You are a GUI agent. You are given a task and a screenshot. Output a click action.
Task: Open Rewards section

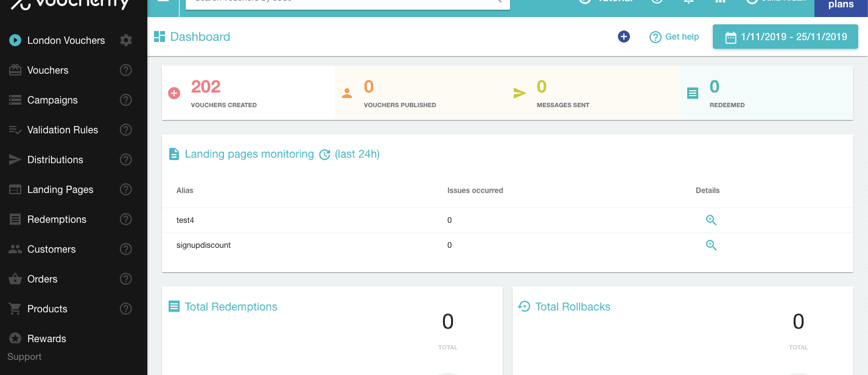(x=46, y=338)
